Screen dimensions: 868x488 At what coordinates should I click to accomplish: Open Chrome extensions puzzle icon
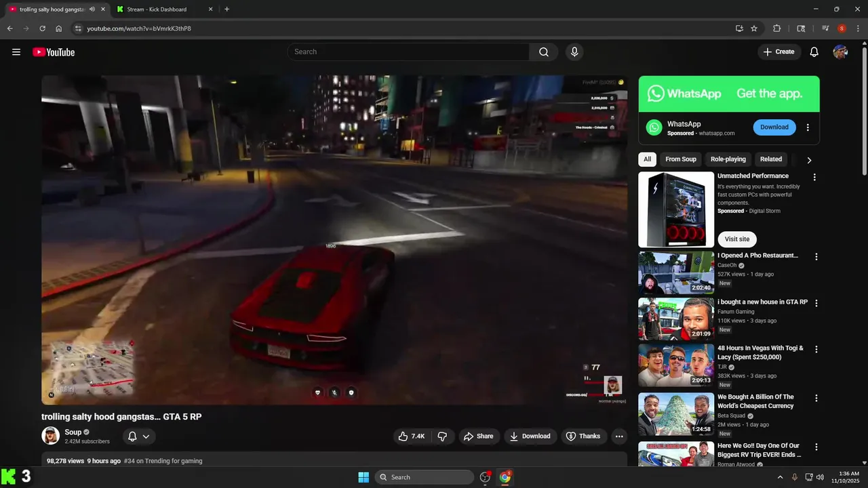[x=777, y=28]
